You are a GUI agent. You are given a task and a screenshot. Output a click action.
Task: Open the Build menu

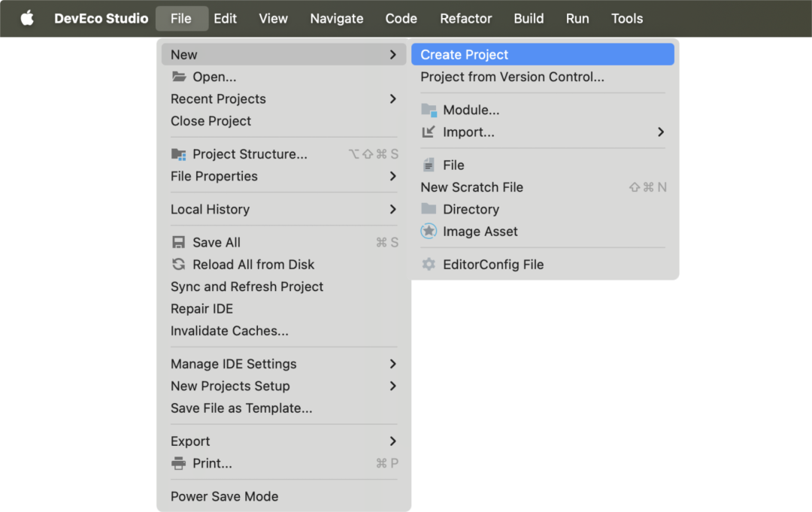coord(529,19)
